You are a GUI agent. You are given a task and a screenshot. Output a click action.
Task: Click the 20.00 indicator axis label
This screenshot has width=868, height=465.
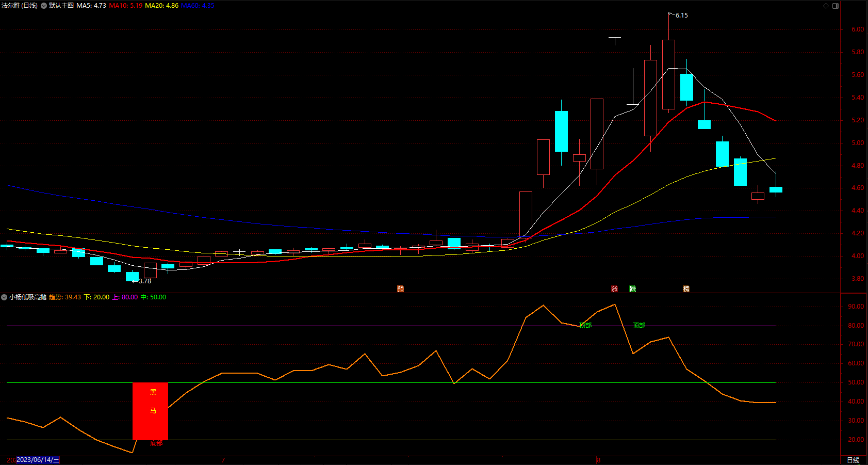point(856,440)
